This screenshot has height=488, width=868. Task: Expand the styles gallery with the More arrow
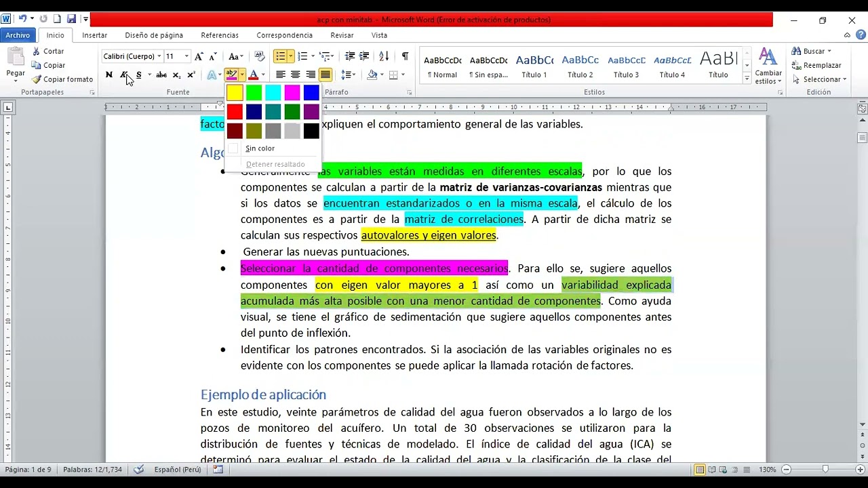tap(747, 78)
